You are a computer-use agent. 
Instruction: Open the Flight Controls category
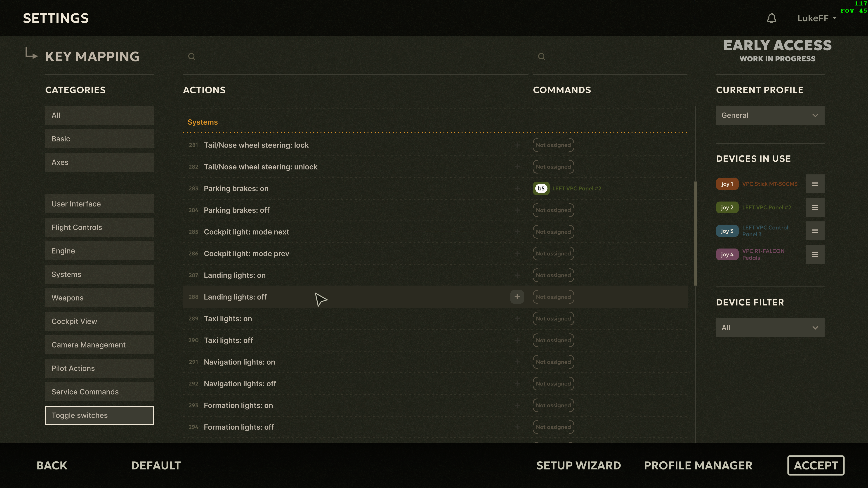point(99,227)
